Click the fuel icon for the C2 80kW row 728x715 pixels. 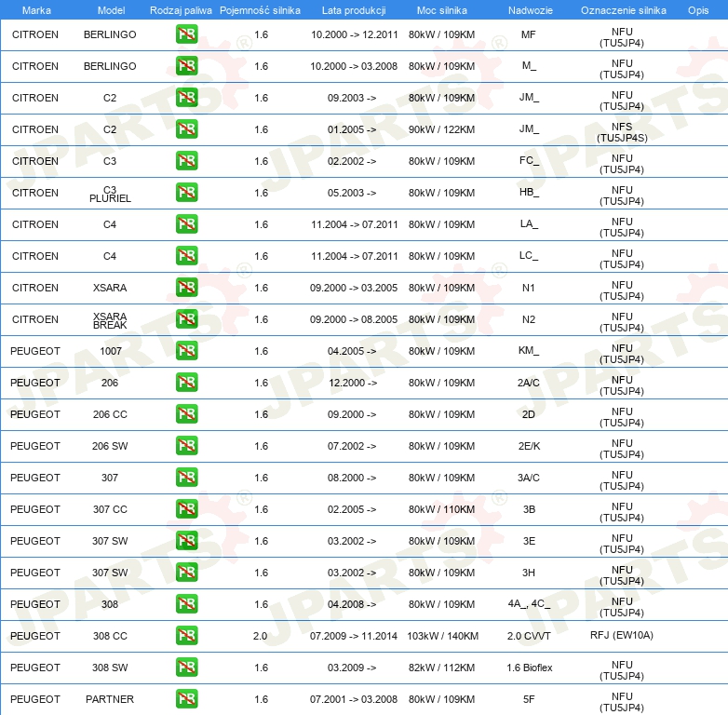point(186,98)
